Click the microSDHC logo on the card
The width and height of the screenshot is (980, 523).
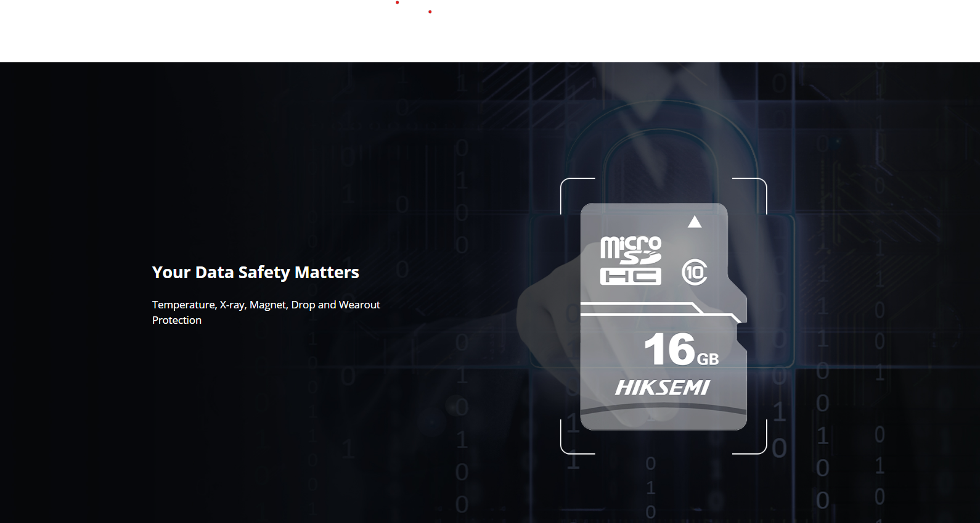631,260
